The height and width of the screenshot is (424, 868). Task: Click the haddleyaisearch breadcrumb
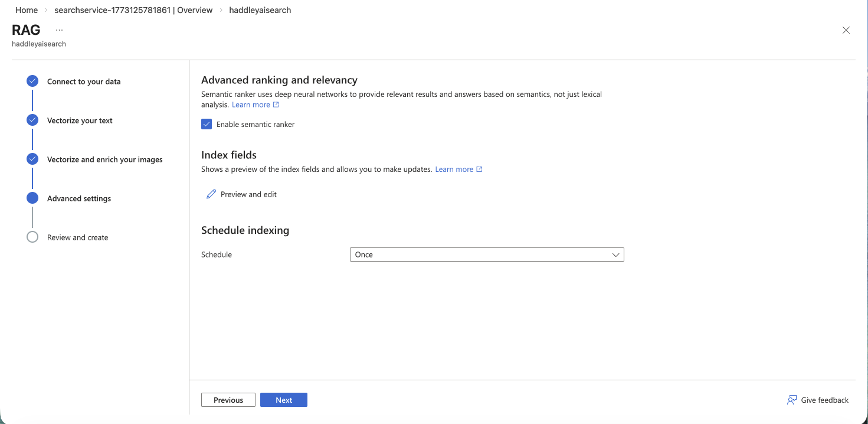coord(260,10)
